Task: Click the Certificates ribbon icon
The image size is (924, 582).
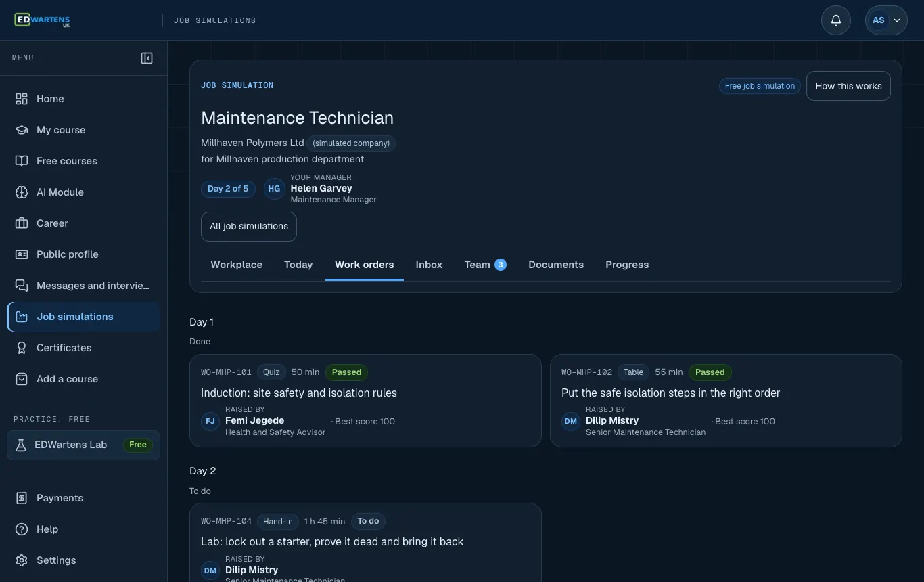Action: pyautogui.click(x=22, y=348)
